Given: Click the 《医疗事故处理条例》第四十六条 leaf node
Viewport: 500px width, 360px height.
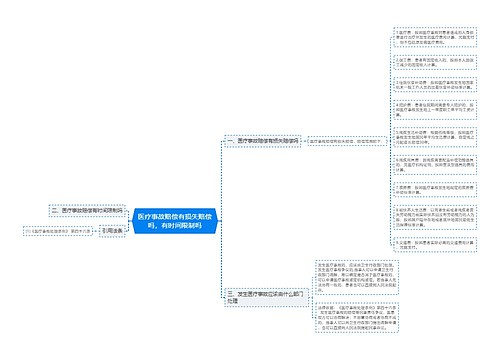Looking at the screenshot, I should coord(58,231).
